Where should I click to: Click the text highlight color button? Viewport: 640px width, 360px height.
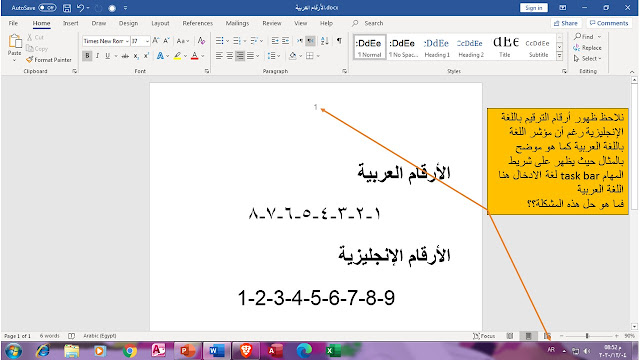178,56
